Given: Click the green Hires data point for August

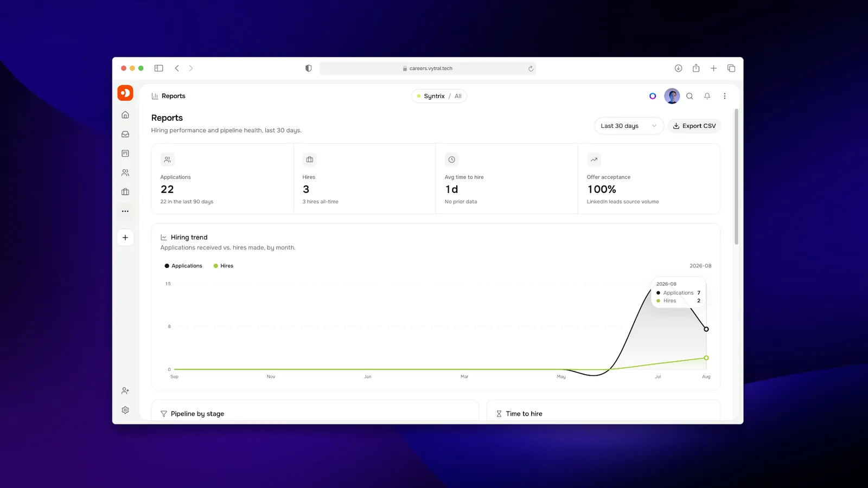Looking at the screenshot, I should click(706, 358).
